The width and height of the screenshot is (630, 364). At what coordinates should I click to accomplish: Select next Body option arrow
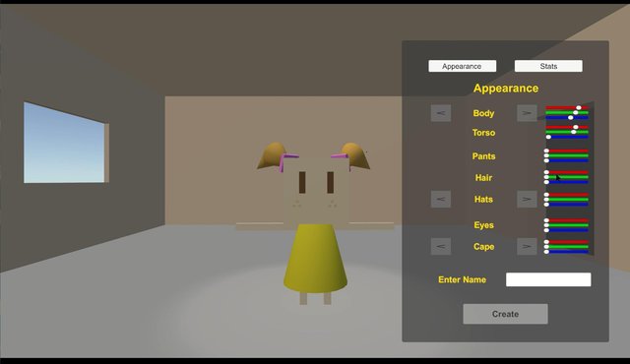tap(527, 113)
